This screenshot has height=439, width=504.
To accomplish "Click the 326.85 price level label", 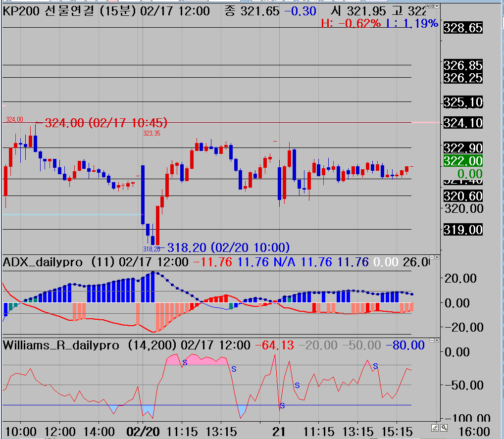I will (463, 65).
